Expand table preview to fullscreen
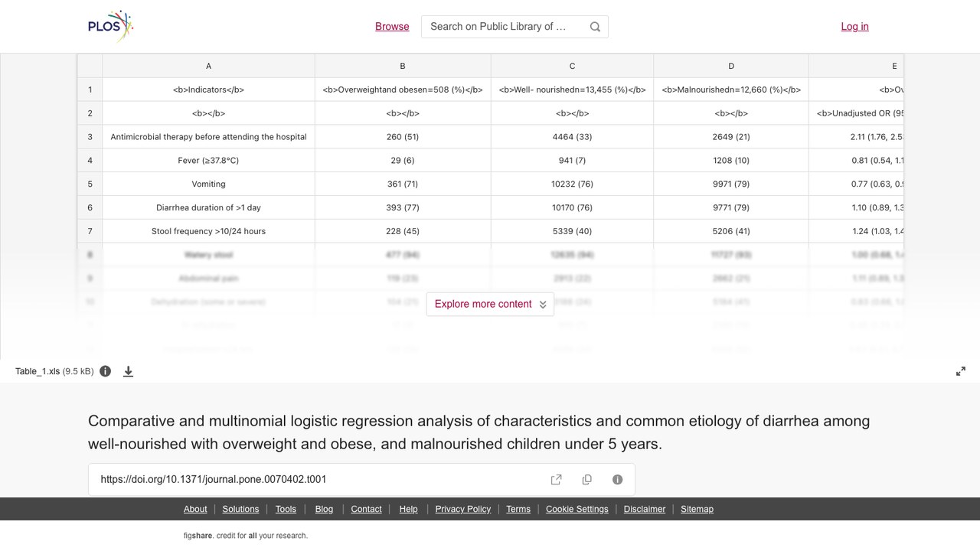 click(961, 371)
